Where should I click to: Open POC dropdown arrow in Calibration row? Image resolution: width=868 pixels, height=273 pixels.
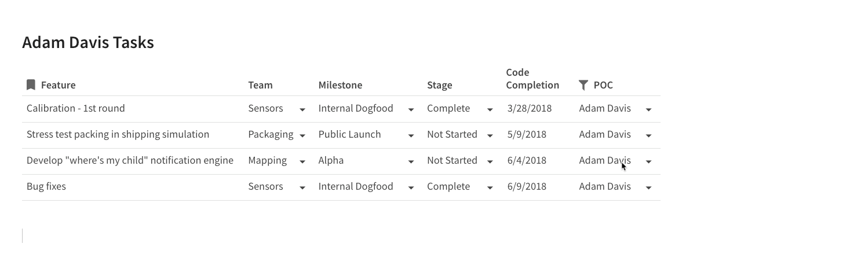click(648, 109)
